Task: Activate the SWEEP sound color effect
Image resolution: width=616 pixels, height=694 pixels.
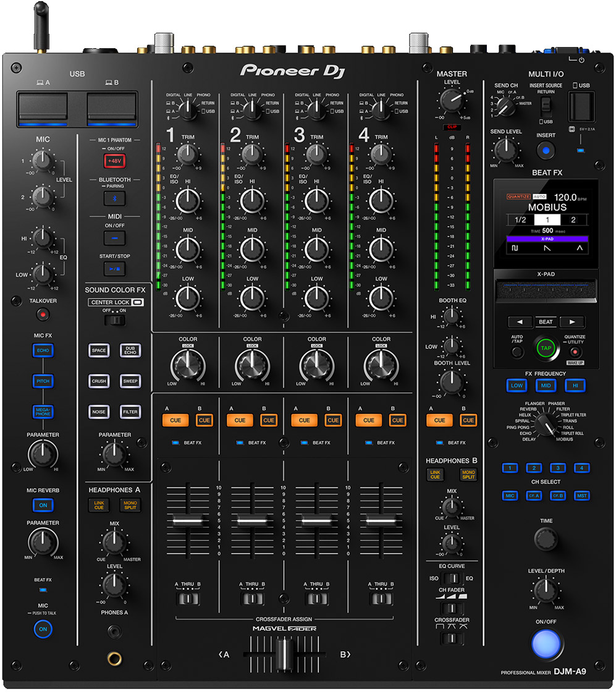Action: pos(130,381)
